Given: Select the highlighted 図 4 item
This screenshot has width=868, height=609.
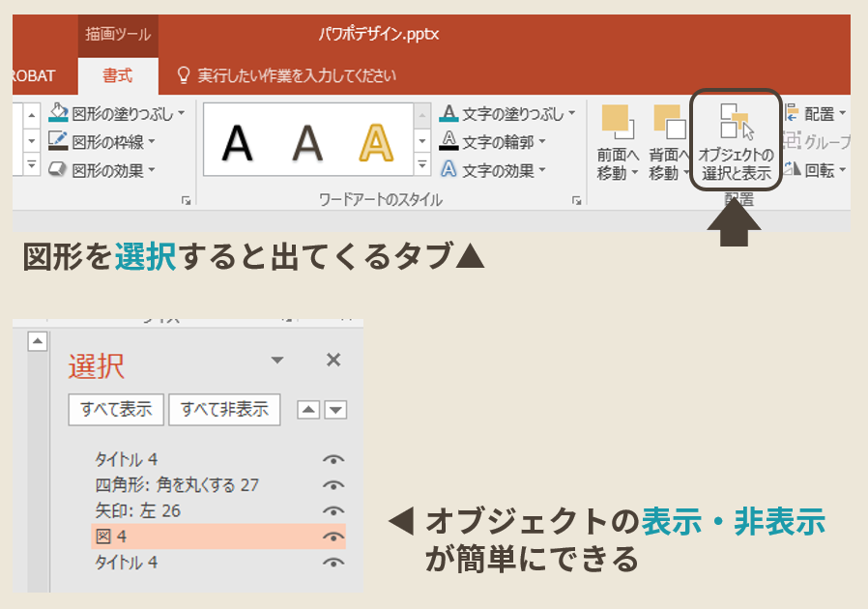Looking at the screenshot, I should (x=218, y=536).
